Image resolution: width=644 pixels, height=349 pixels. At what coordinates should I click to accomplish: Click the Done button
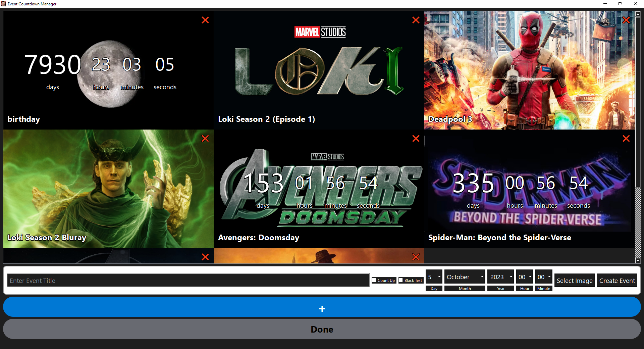322,329
